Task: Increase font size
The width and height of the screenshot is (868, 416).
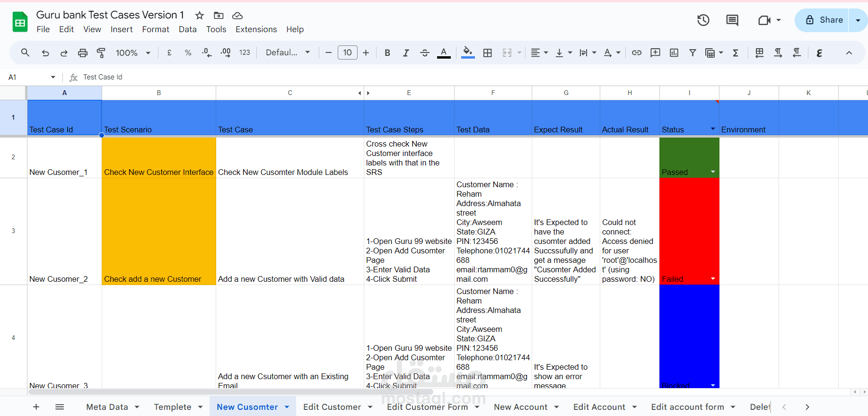Action: 366,52
